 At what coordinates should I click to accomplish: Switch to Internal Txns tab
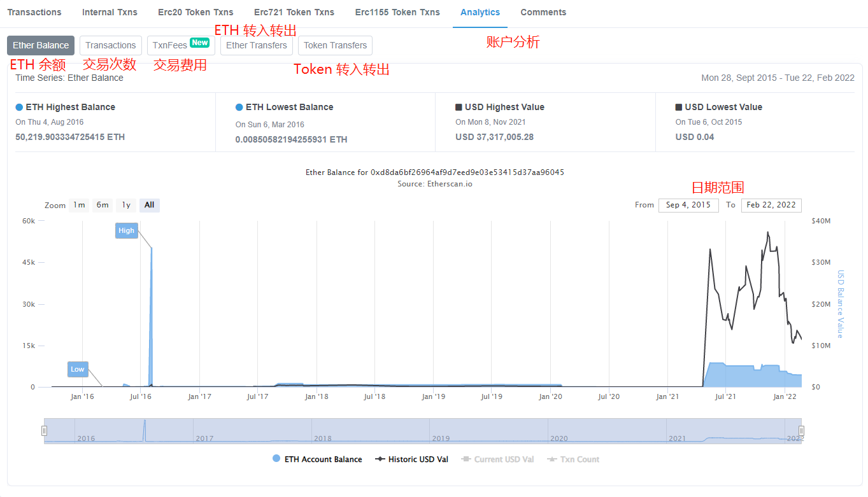110,12
